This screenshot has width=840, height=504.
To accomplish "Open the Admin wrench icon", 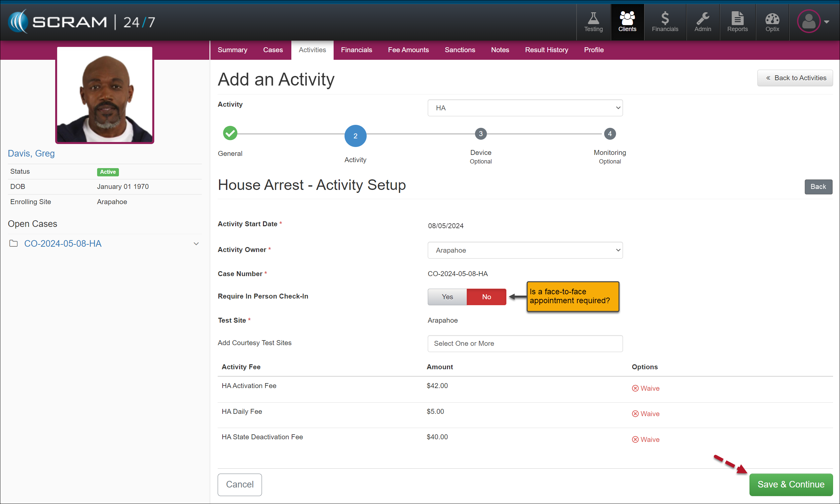I will click(703, 22).
